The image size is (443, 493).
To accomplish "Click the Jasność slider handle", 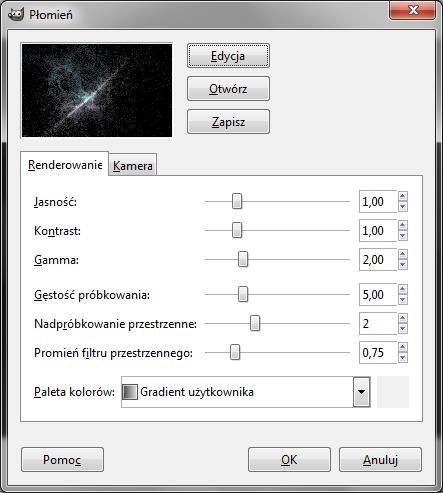I will point(237,201).
